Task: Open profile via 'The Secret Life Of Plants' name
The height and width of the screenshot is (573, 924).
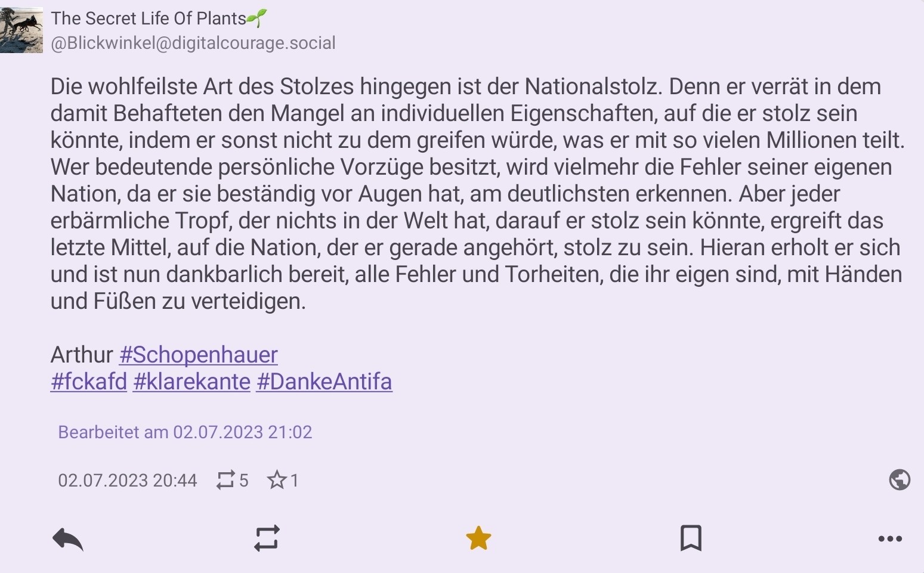Action: pyautogui.click(x=148, y=18)
